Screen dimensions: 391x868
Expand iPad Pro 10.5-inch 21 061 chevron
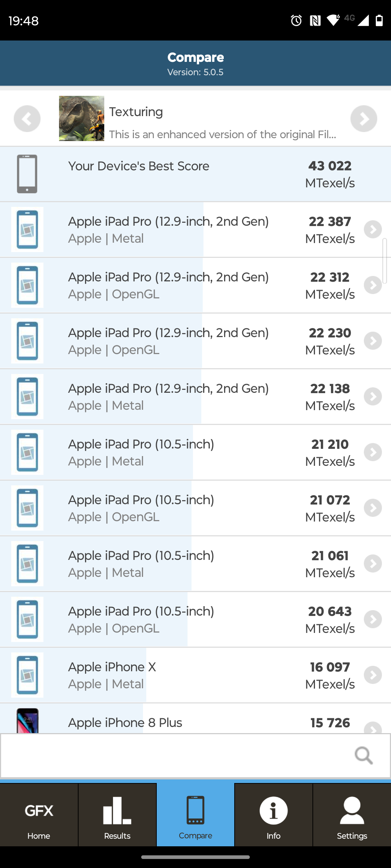point(373,564)
